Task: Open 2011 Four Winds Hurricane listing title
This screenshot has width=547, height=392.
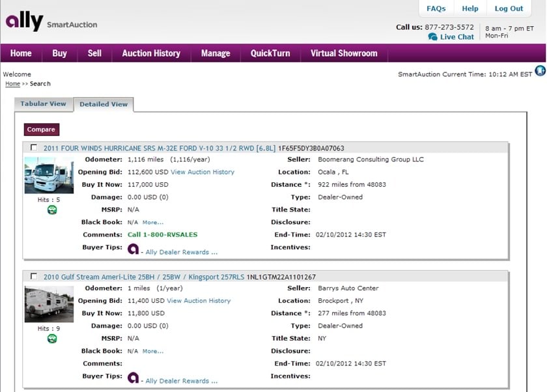Action: click(x=160, y=148)
